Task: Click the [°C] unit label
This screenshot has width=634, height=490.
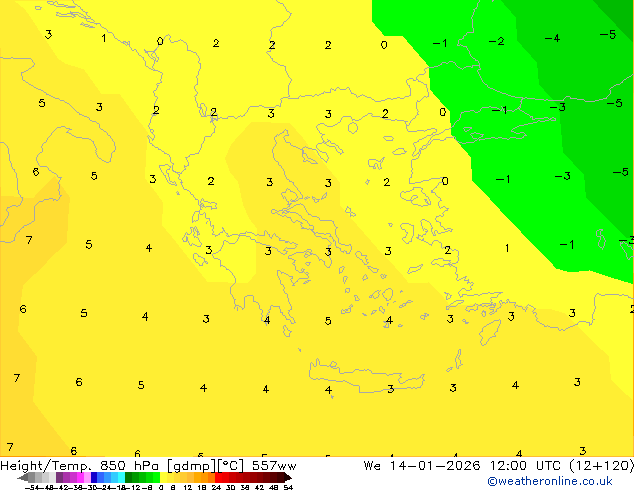Action: (x=229, y=466)
